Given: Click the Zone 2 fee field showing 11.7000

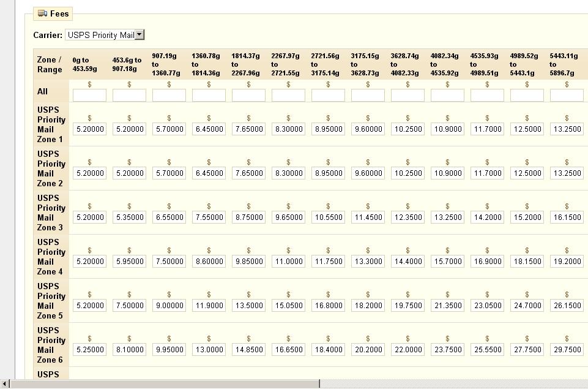Looking at the screenshot, I should pyautogui.click(x=487, y=173).
